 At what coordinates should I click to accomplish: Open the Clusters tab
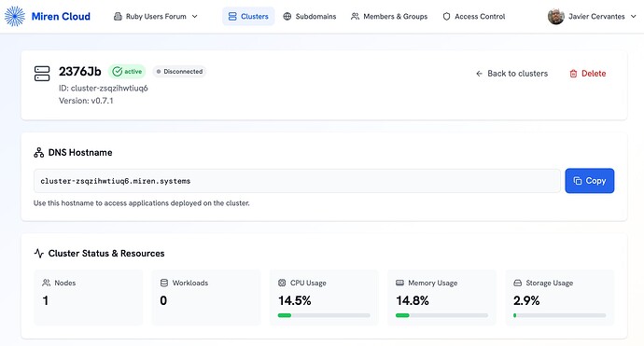248,17
